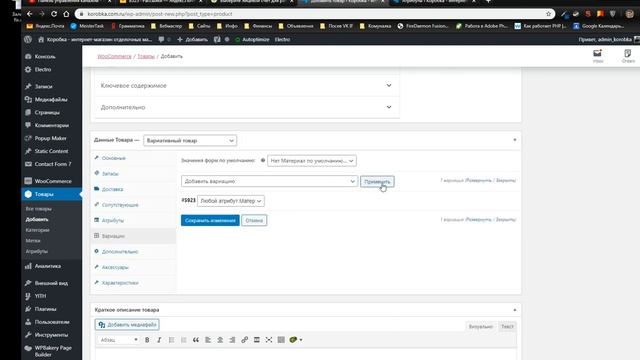
Task: Go to browser home icon
Action: 66,14
